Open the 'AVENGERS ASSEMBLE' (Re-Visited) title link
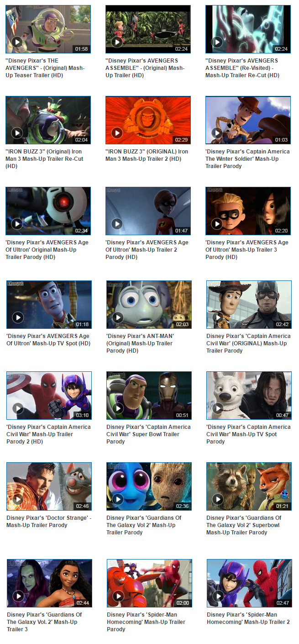The image size is (299, 644). (242, 68)
